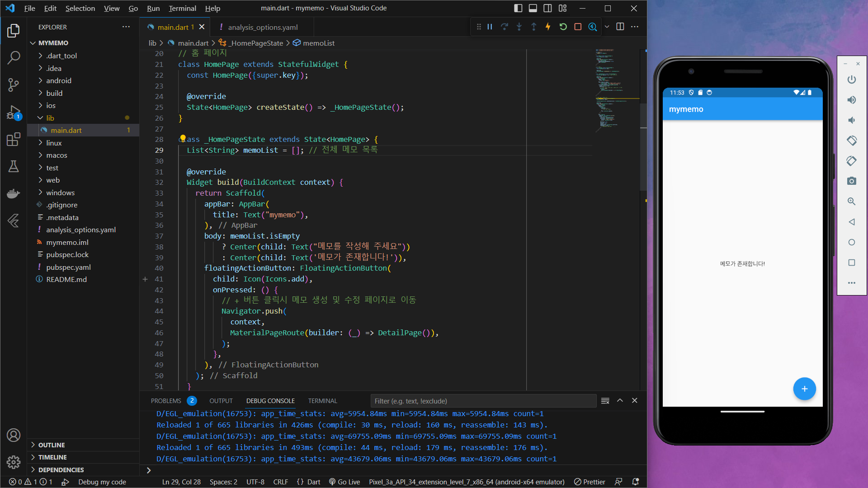
Task: Open the Extensions view in activity bar
Action: [x=14, y=139]
